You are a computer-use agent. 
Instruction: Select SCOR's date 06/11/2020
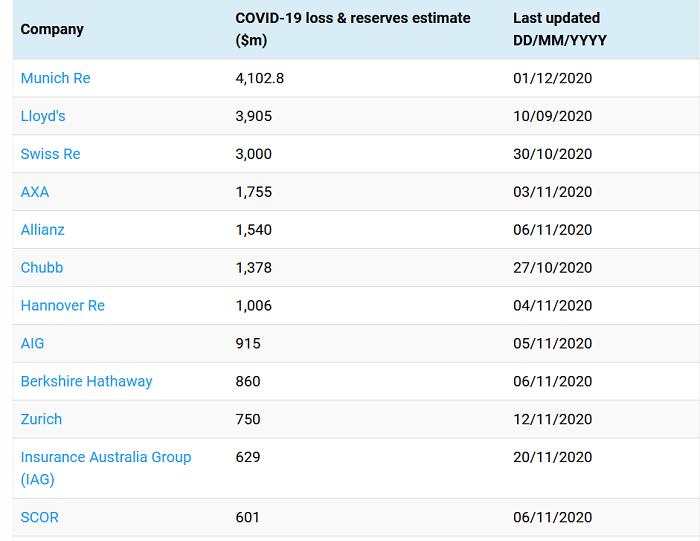(x=552, y=518)
